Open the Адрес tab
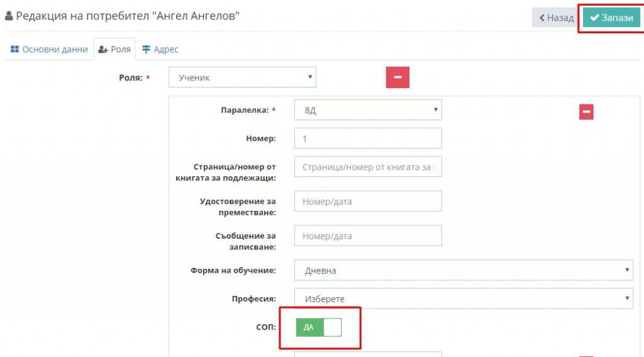 pyautogui.click(x=160, y=49)
